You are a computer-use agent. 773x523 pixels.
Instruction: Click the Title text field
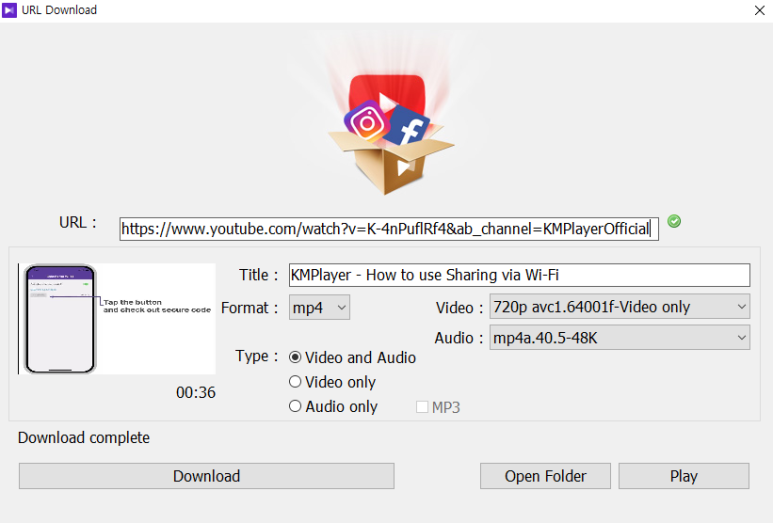click(519, 275)
